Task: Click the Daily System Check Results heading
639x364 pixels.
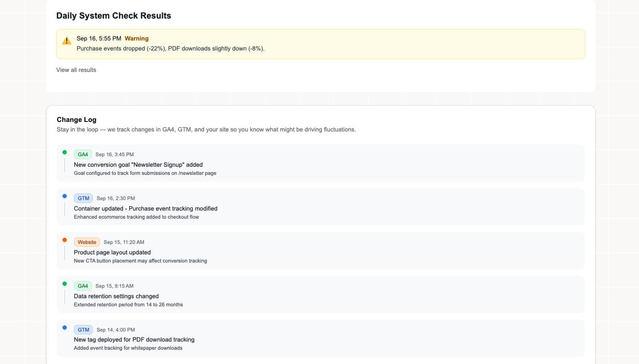Action: (x=113, y=16)
